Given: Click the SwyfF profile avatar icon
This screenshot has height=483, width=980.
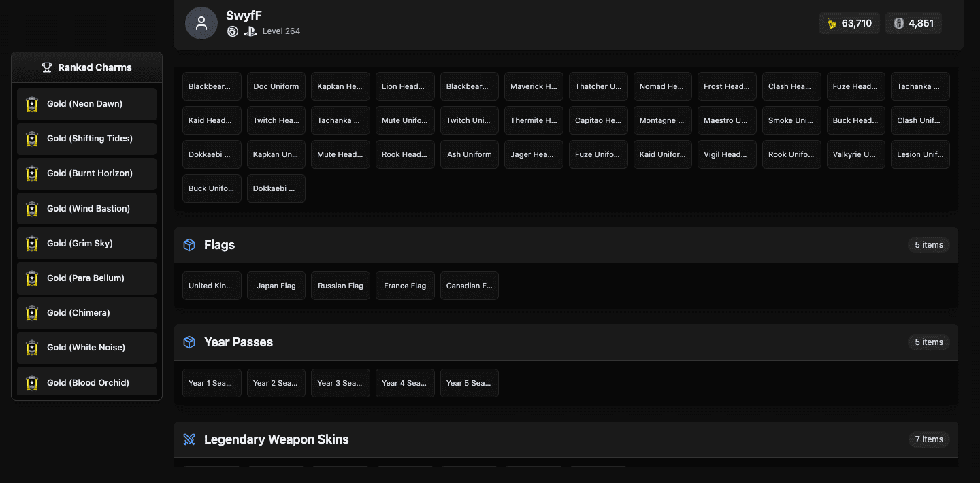Looking at the screenshot, I should (x=201, y=23).
